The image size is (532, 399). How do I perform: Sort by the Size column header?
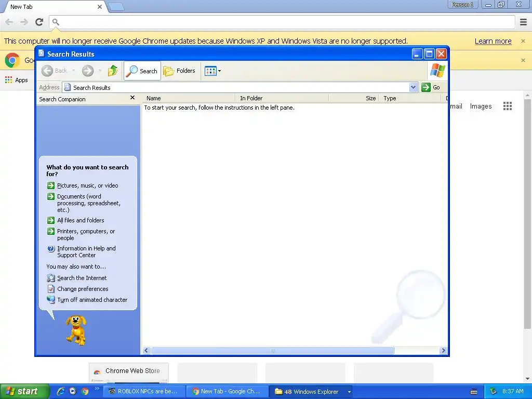(354, 98)
